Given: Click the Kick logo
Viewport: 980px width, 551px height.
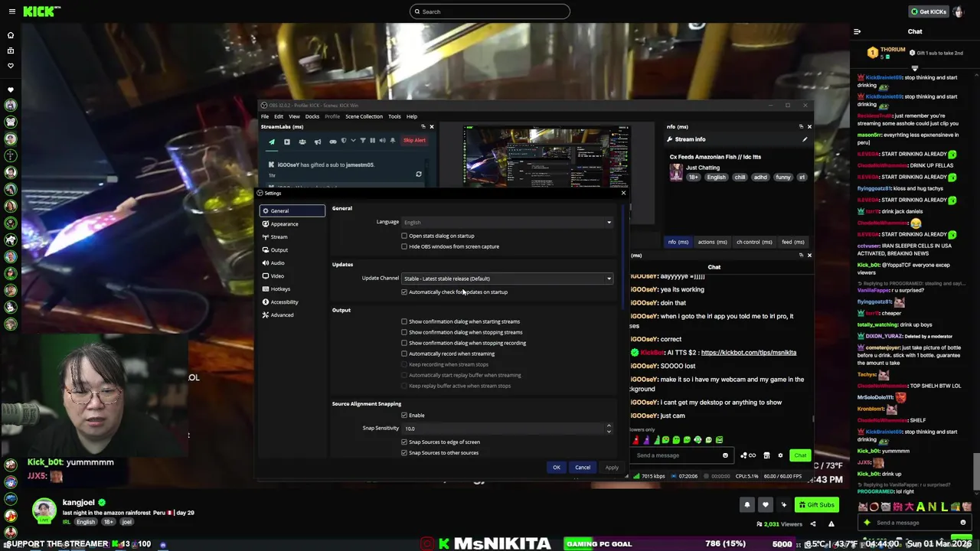Looking at the screenshot, I should point(41,11).
